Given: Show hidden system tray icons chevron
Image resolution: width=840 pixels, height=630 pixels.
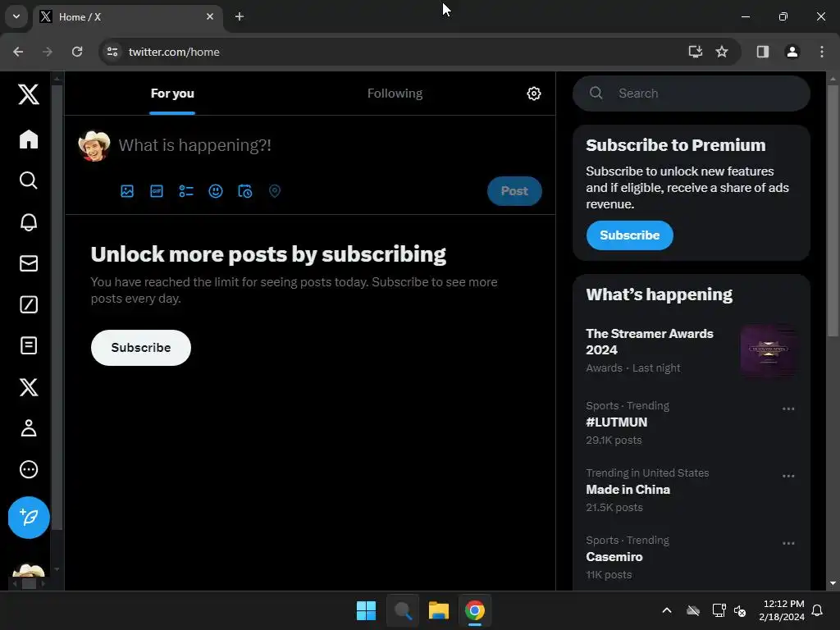Looking at the screenshot, I should [x=666, y=610].
